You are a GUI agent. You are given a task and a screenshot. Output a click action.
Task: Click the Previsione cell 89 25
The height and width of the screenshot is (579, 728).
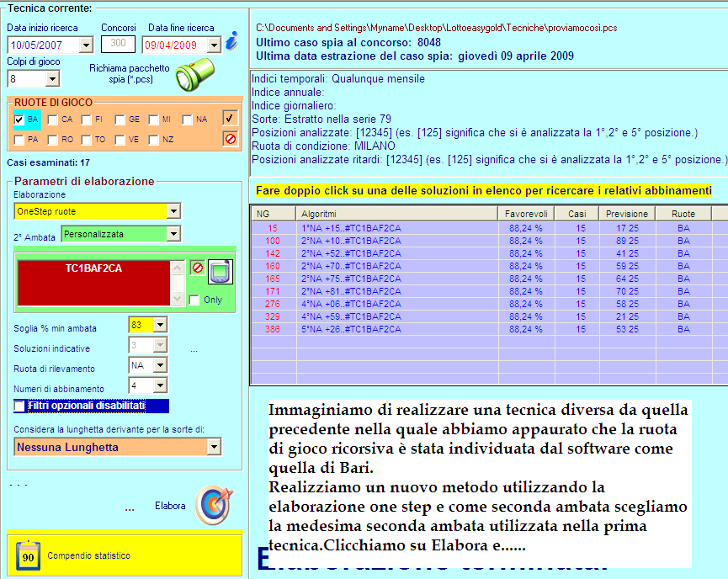pyautogui.click(x=627, y=241)
